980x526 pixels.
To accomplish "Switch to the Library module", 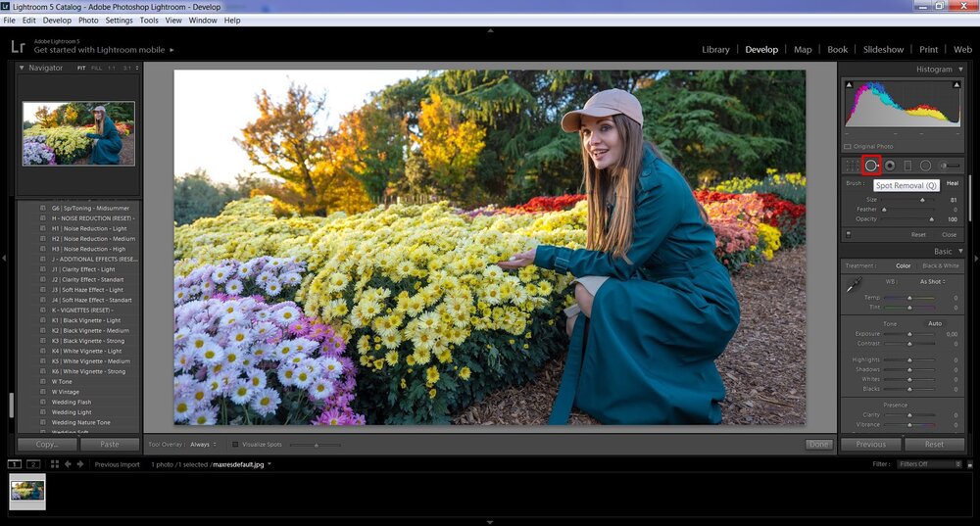I will tap(715, 49).
